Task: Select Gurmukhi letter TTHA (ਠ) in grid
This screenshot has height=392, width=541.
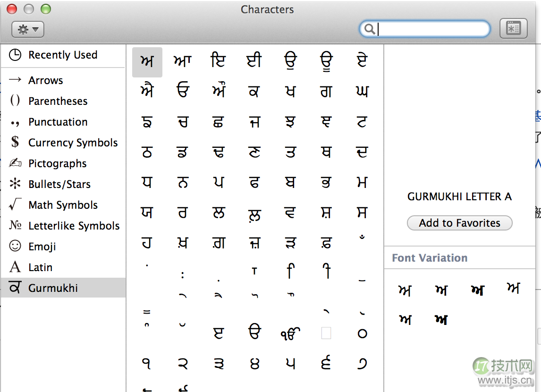Action: tap(147, 152)
